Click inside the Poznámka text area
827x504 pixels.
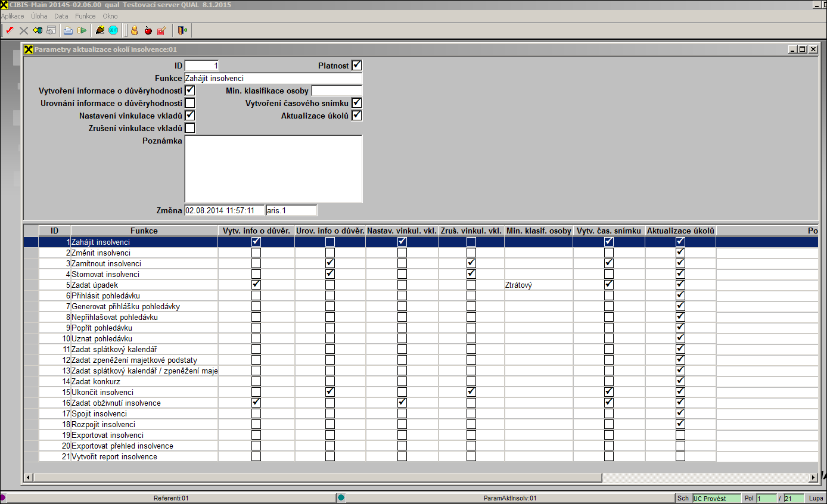(273, 169)
